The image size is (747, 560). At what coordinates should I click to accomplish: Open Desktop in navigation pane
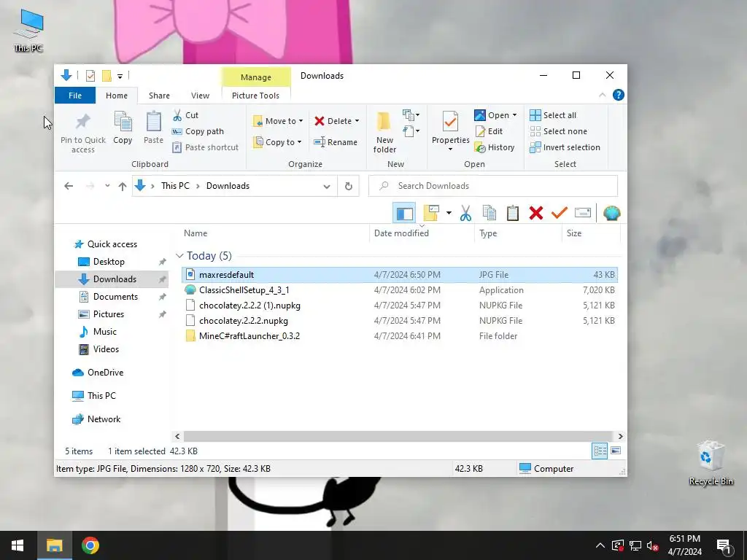point(109,262)
